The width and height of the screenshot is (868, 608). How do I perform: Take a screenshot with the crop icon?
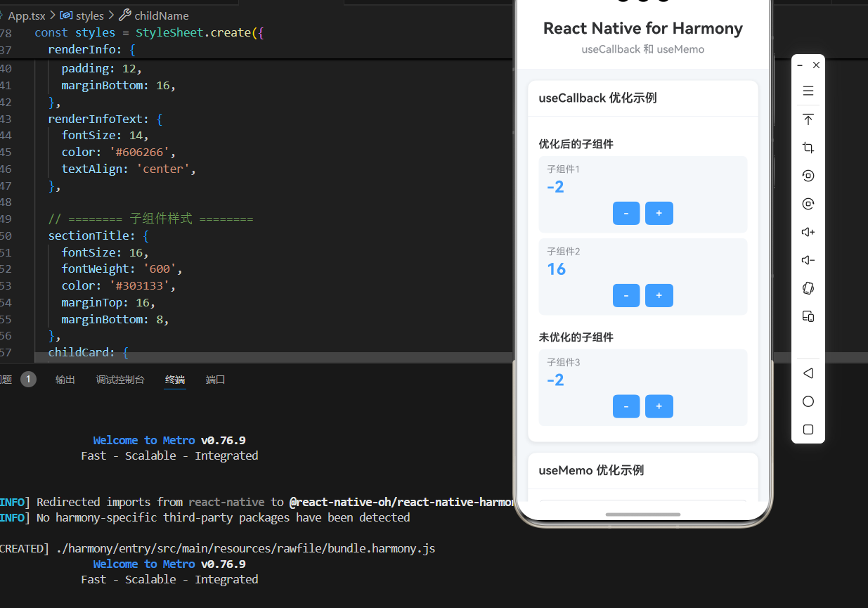tap(808, 148)
